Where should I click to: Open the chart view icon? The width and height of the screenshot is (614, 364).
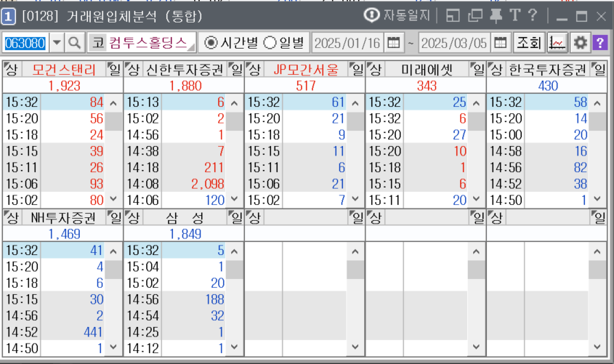click(557, 43)
